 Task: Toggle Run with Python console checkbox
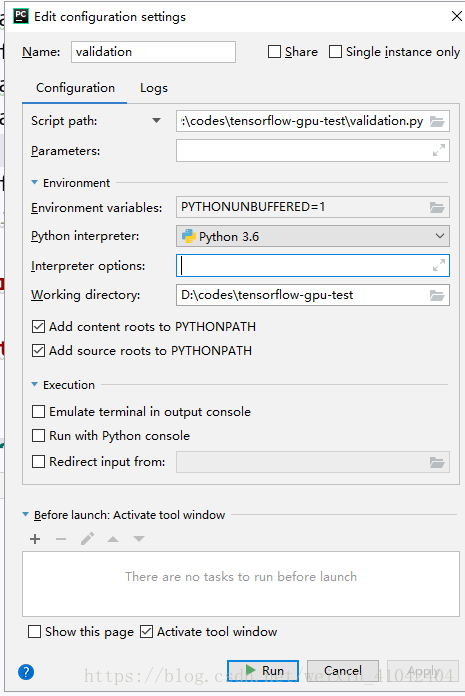coord(39,435)
